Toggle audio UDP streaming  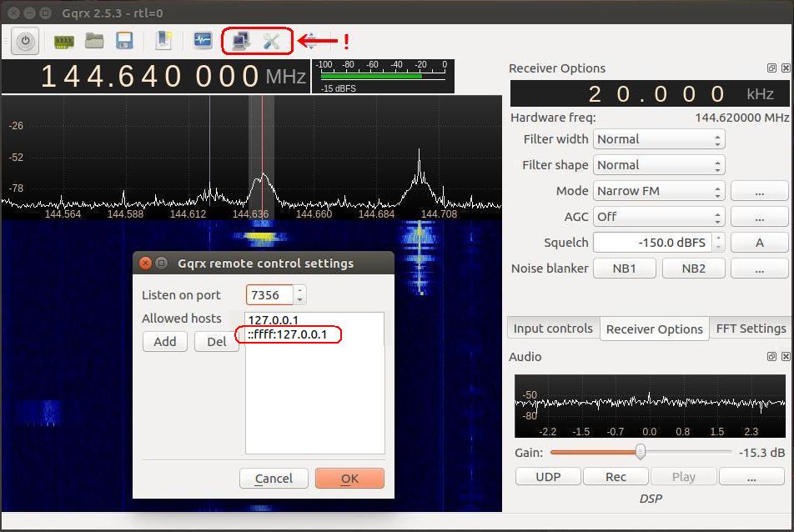click(x=548, y=476)
